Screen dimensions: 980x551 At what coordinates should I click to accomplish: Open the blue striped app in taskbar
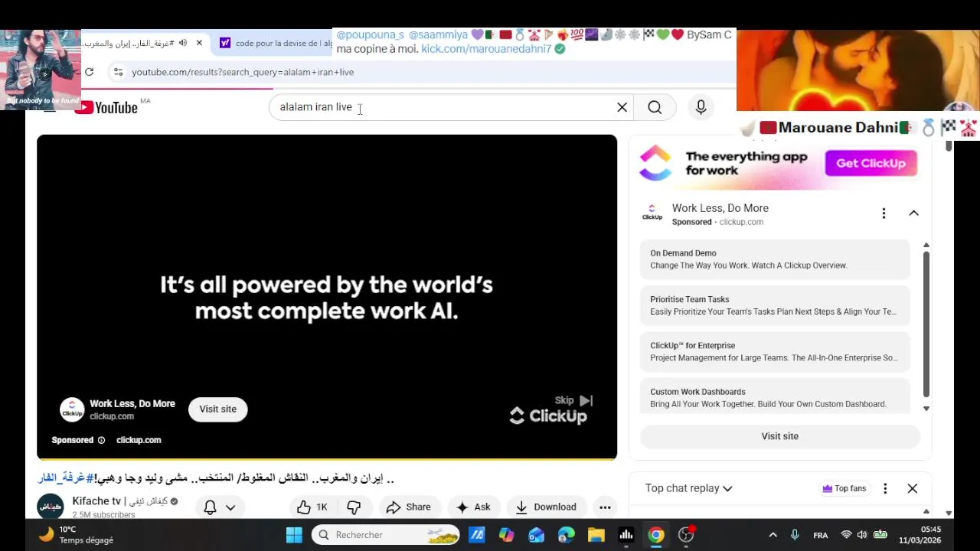pos(476,535)
